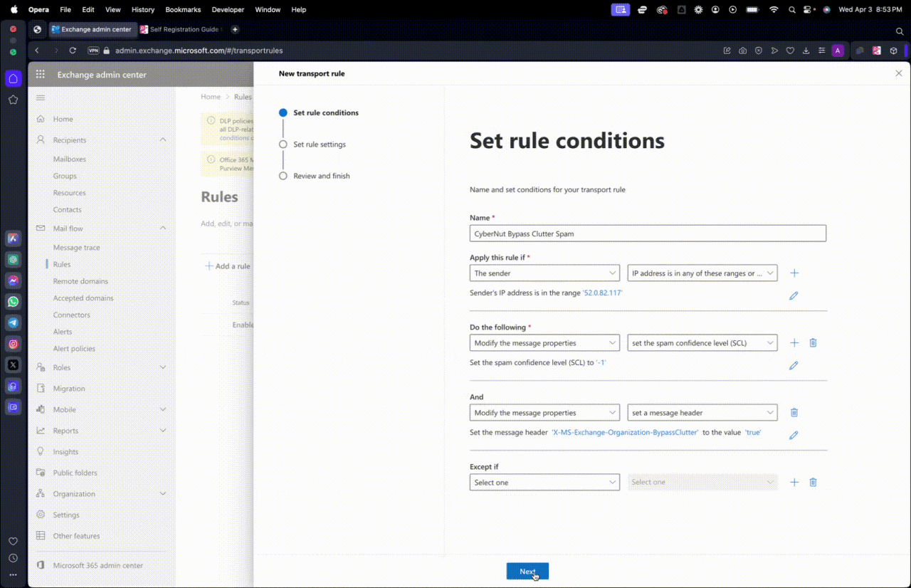Click the rule Name text field

tap(648, 233)
